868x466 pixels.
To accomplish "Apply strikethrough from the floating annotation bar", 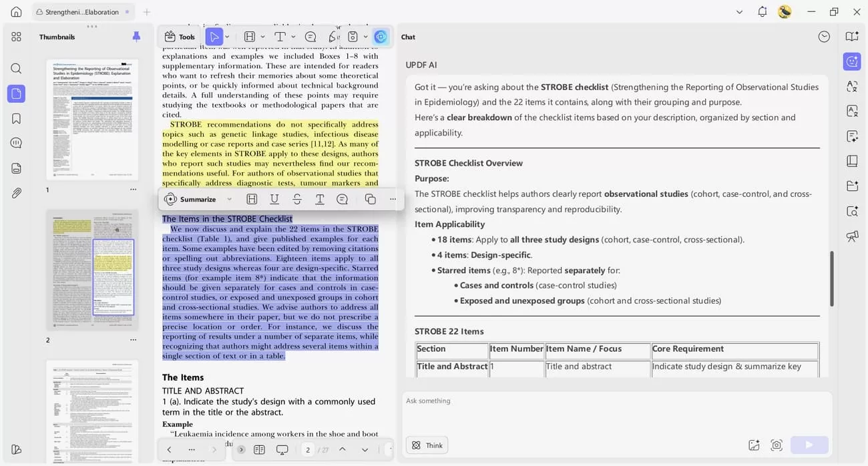I will click(296, 199).
